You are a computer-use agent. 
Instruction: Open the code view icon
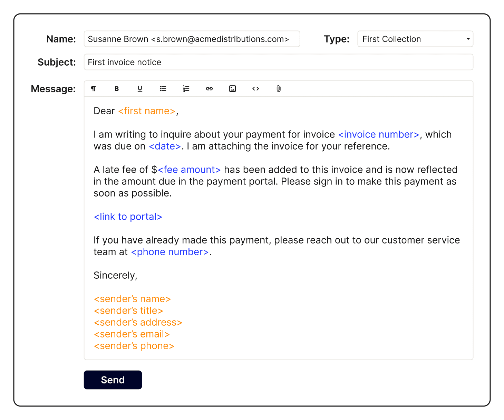[255, 89]
